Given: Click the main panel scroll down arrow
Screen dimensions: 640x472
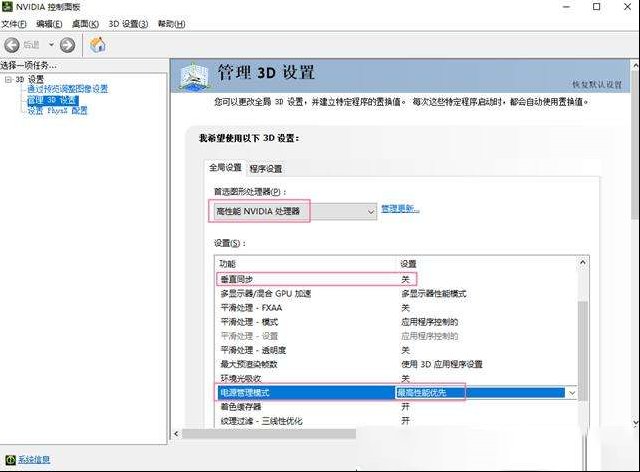Looking at the screenshot, I should click(x=636, y=422).
